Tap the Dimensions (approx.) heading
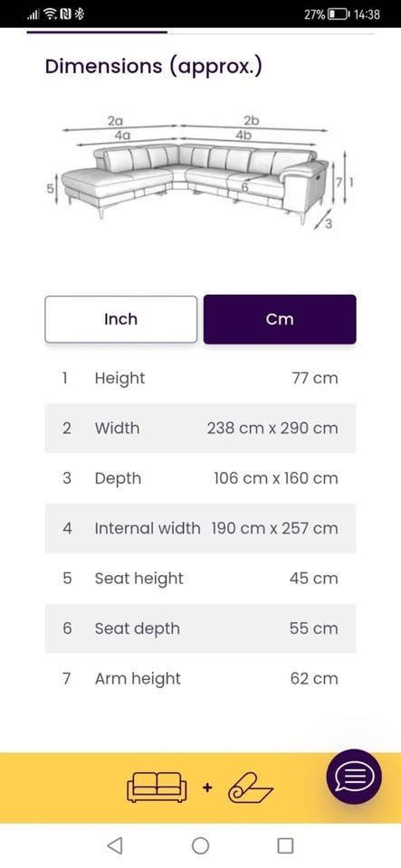This screenshot has width=401, height=868. tap(153, 67)
